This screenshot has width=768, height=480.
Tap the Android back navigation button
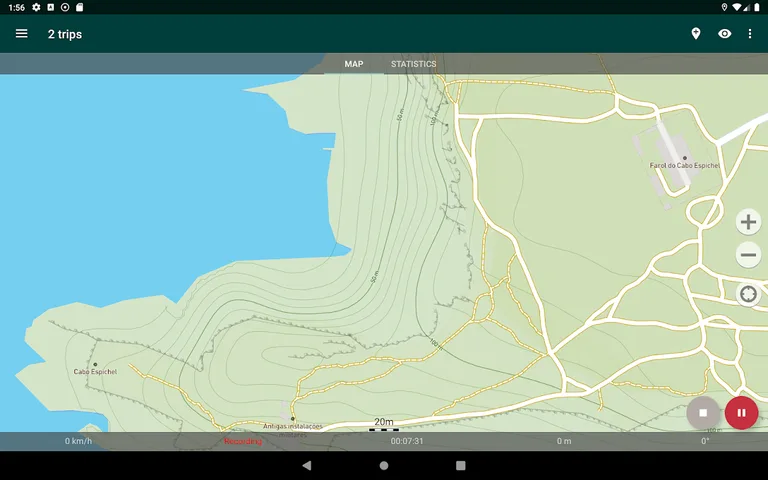point(307,465)
